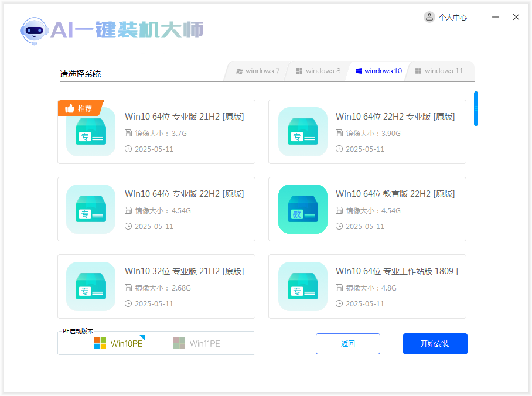Select the 教育版 22H2 blue box icon
The width and height of the screenshot is (532, 396).
(x=303, y=209)
